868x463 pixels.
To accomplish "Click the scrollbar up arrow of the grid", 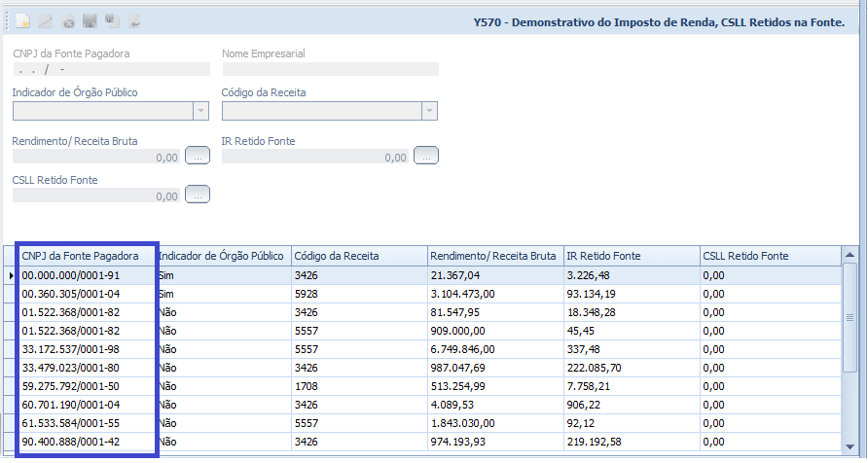I will 850,255.
